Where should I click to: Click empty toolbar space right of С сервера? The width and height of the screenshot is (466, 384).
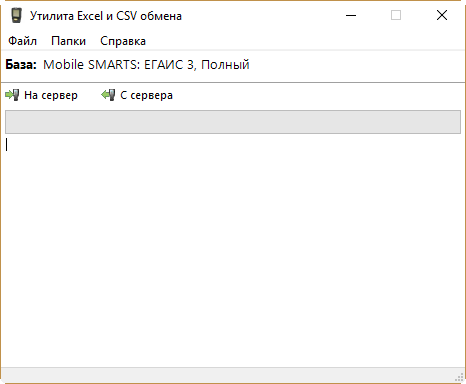(317, 95)
